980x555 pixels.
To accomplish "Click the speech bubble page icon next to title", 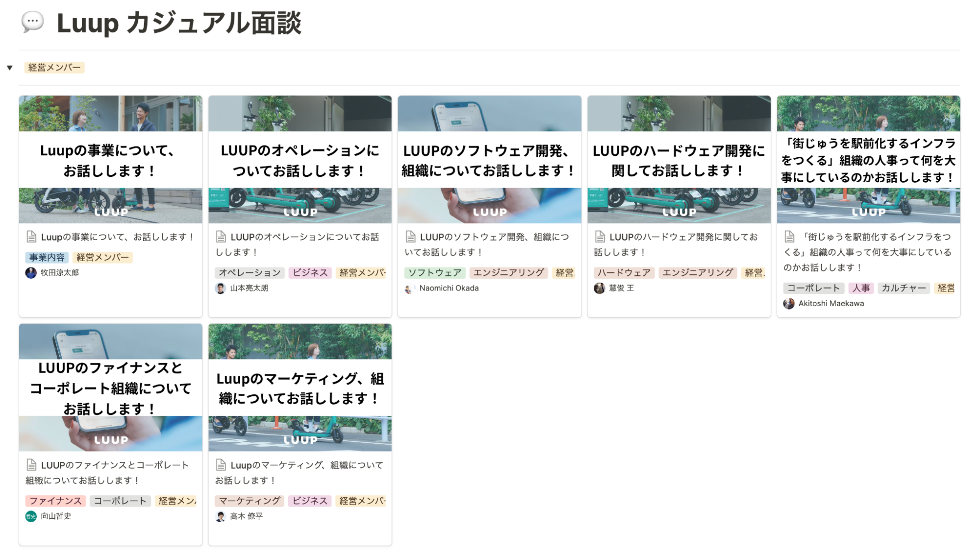I will pos(31,22).
